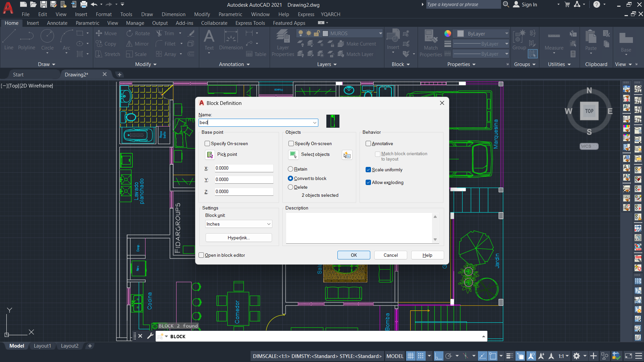Uncheck Allow exploding checkbox

pyautogui.click(x=368, y=182)
